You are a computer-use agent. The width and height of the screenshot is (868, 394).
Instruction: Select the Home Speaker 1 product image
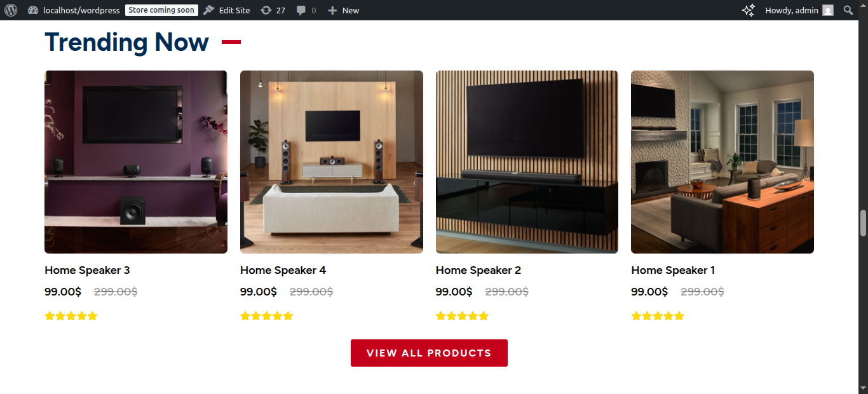click(x=722, y=162)
